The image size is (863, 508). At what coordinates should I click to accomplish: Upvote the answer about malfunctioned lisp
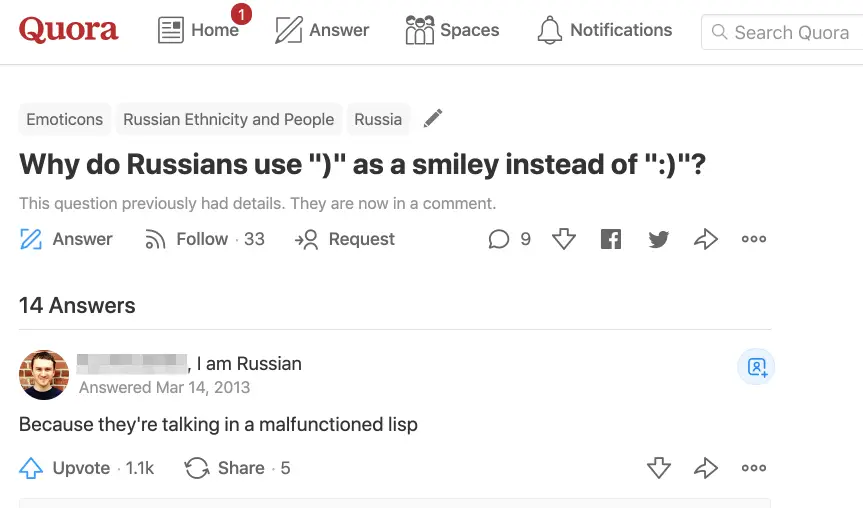point(66,468)
